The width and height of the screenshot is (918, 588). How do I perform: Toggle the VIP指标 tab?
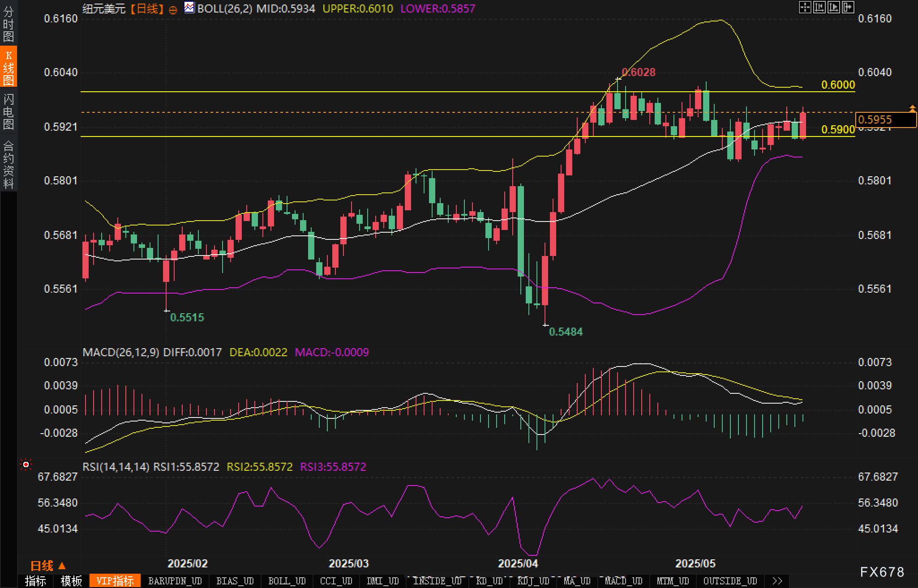115,581
